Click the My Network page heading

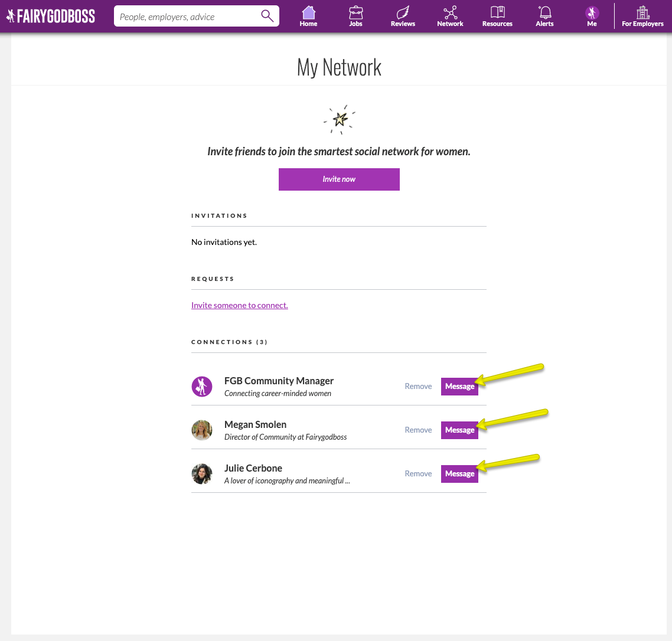click(x=339, y=67)
